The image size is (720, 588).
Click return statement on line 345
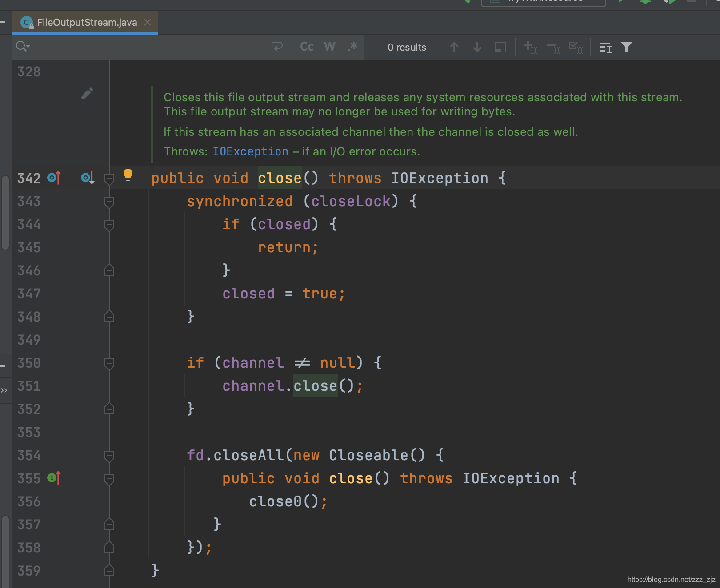coord(288,247)
